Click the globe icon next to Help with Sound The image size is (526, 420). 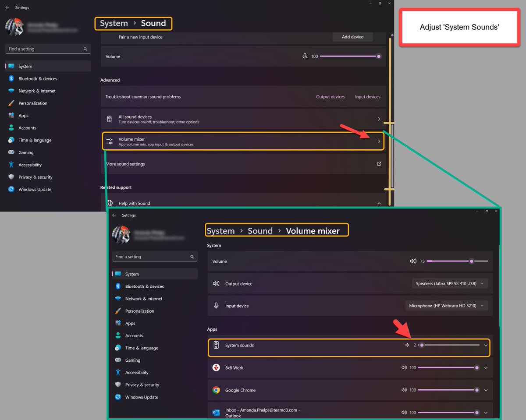(110, 203)
